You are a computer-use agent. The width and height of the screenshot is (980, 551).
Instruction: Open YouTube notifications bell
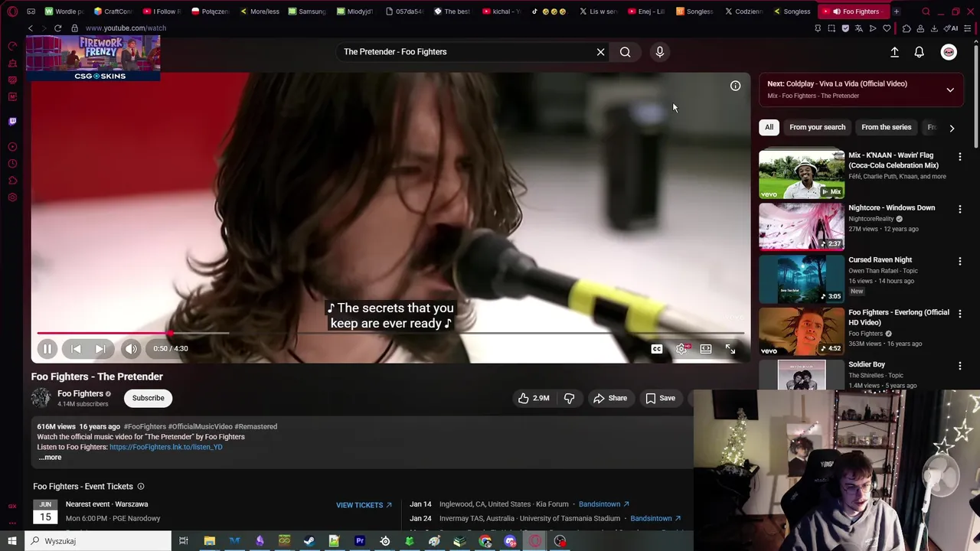[919, 52]
